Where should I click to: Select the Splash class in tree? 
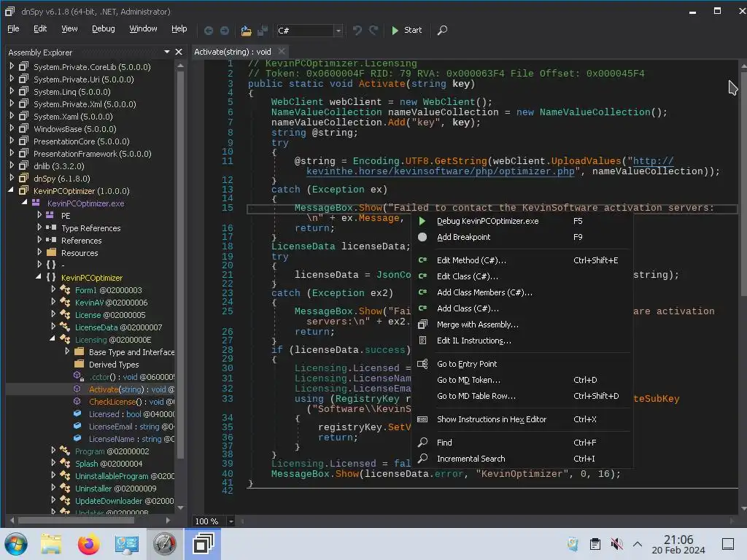pos(109,464)
